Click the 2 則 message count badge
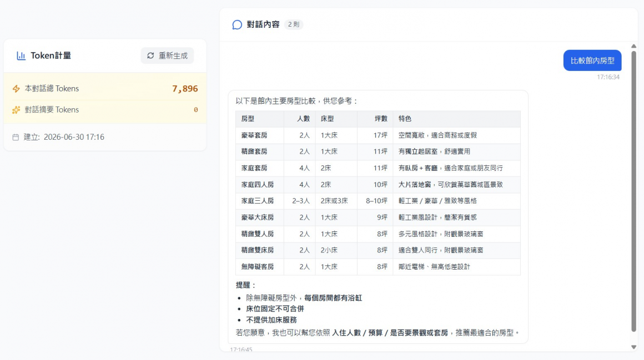 pyautogui.click(x=293, y=24)
